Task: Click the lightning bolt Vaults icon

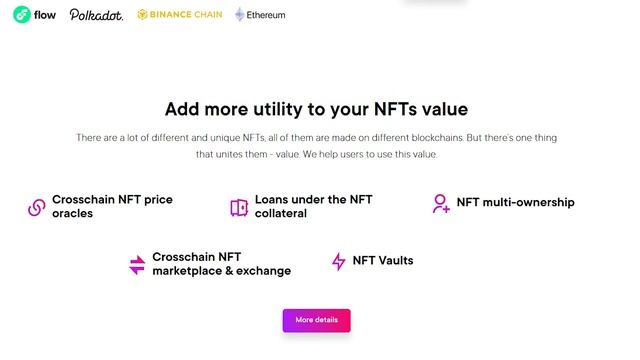Action: [x=338, y=261]
